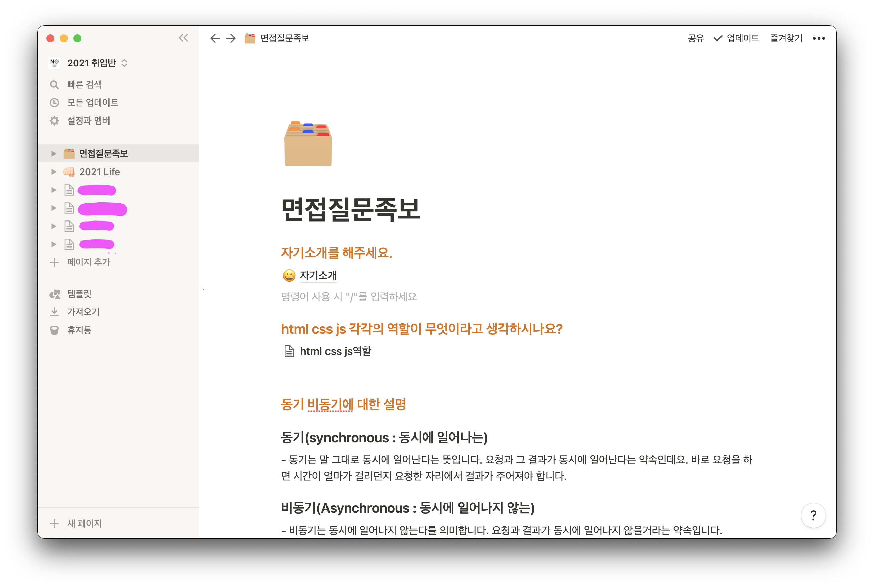Click the help question mark button
Image resolution: width=874 pixels, height=588 pixels.
click(813, 516)
